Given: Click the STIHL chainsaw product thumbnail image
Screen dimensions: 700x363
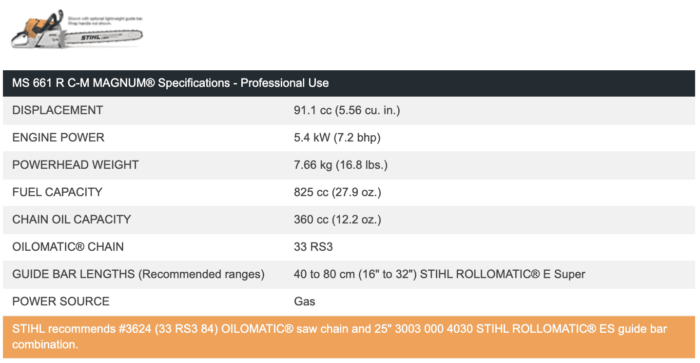Looking at the screenshot, I should point(77,30).
